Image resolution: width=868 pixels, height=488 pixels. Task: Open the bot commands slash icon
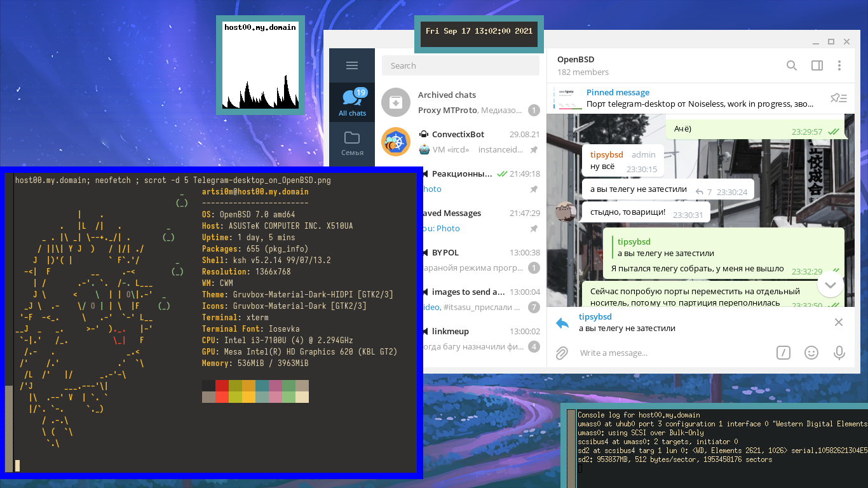tap(783, 353)
